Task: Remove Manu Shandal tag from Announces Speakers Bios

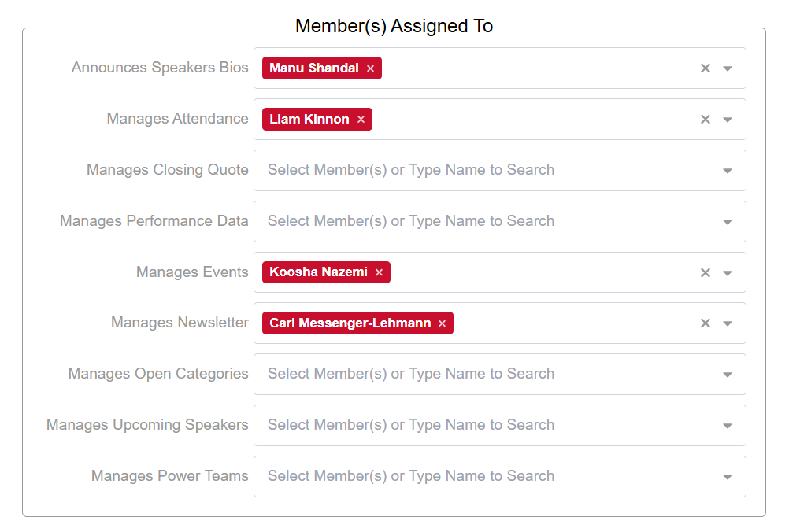Action: point(370,68)
